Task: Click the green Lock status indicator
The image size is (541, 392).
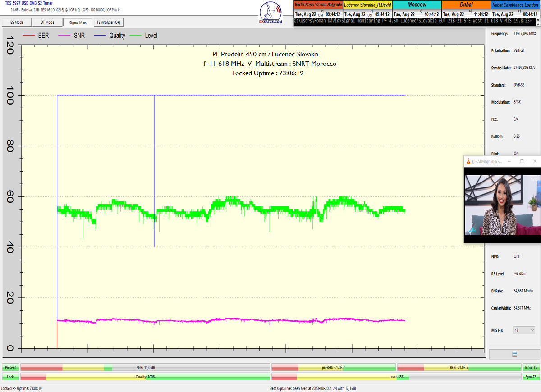Action: [x=10, y=377]
